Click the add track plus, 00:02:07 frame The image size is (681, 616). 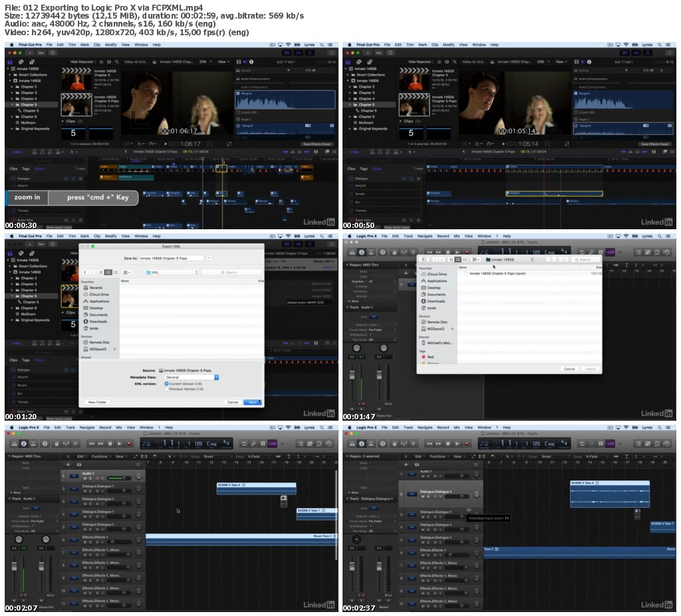pos(68,464)
